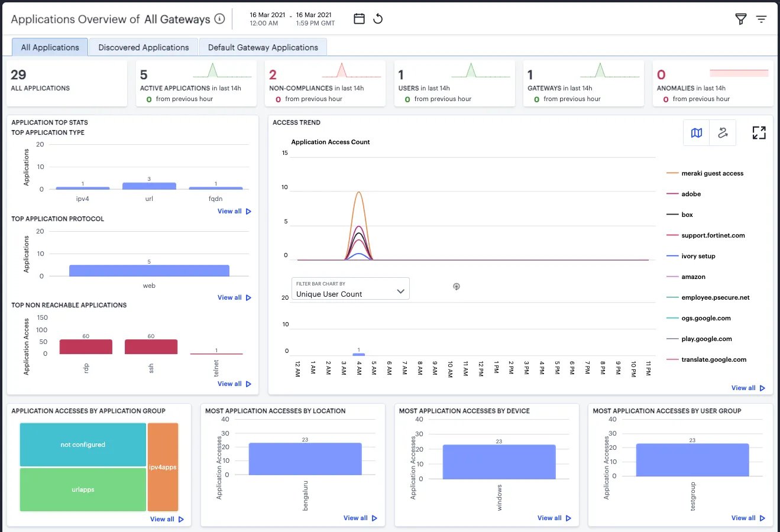Click arrow icon next to Access Trend View all

[762, 388]
